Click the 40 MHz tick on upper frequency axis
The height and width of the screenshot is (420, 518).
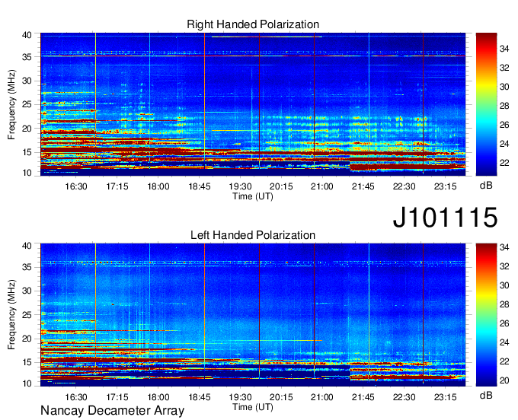pyautogui.click(x=27, y=35)
